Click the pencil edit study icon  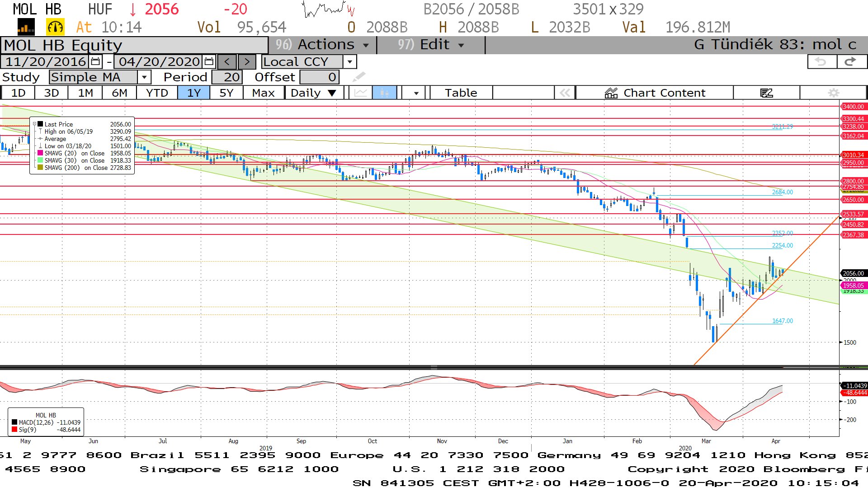pyautogui.click(x=359, y=77)
